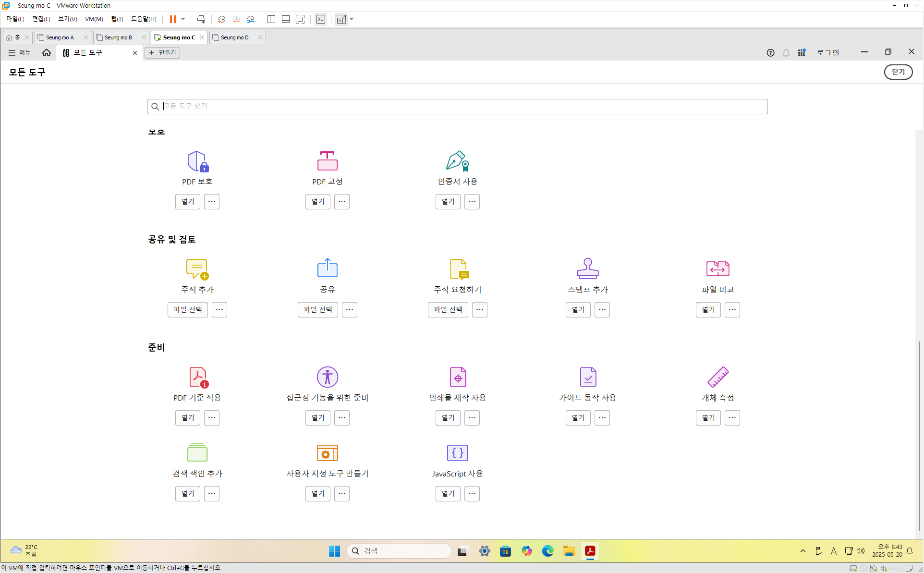The width and height of the screenshot is (924, 573).
Task: Click the 인증서 사용 pen icon
Action: pos(457,161)
